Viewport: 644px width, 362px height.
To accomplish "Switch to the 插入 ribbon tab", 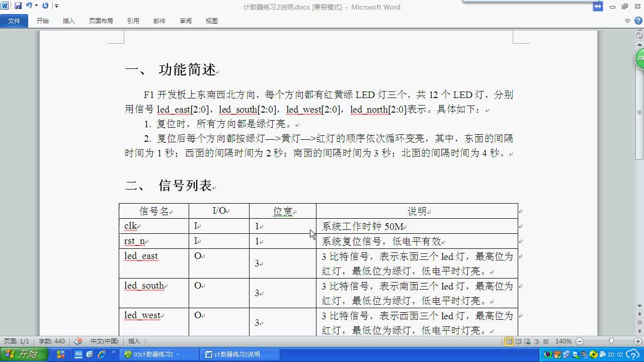I will click(69, 21).
